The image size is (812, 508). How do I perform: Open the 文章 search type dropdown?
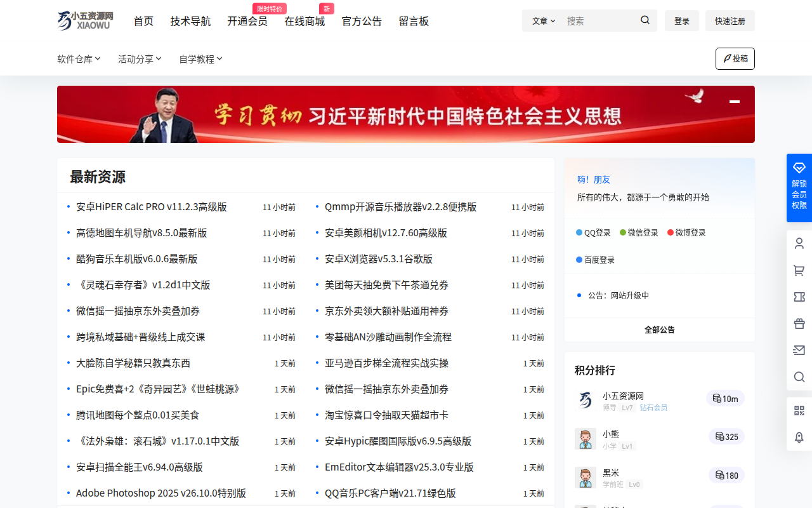(544, 21)
